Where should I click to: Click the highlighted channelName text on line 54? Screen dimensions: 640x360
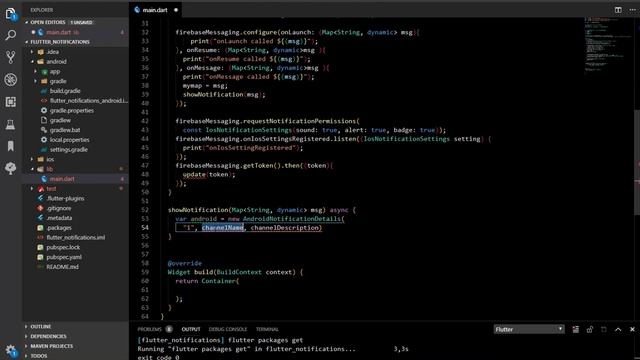click(x=222, y=228)
